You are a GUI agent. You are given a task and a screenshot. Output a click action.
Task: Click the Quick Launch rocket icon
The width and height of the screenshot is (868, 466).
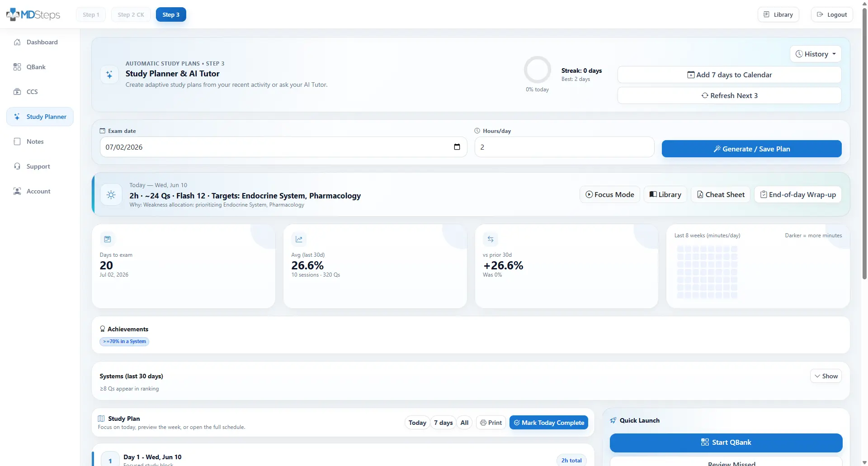coord(613,420)
